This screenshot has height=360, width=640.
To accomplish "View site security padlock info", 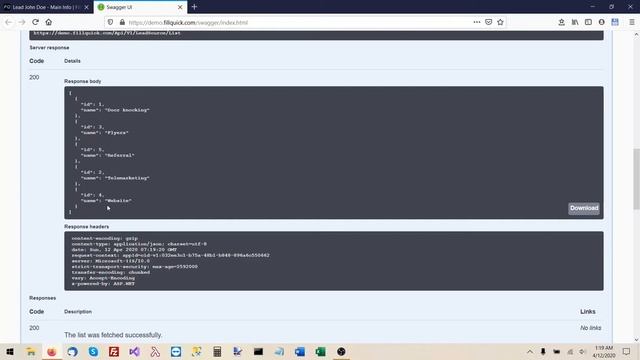I will coord(122,22).
